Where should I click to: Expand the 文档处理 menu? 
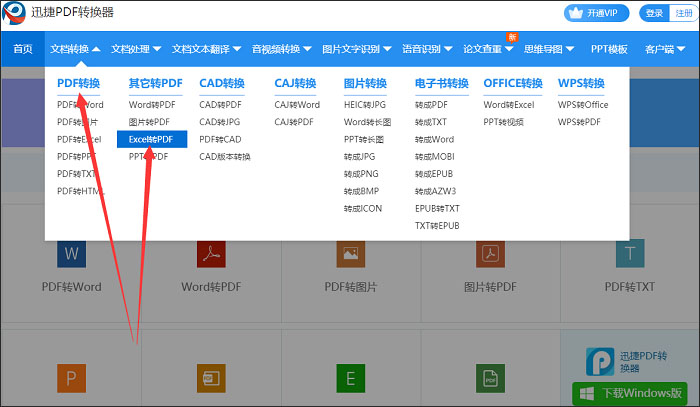136,49
